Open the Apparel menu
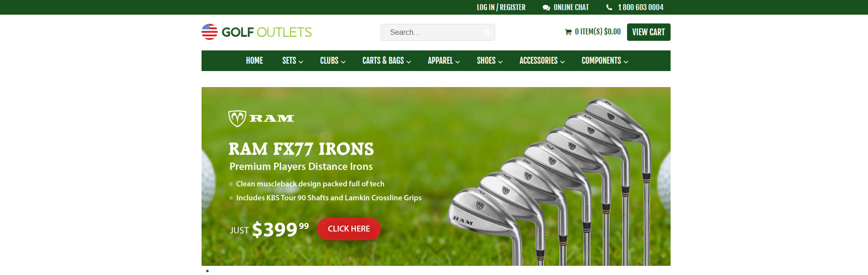The height and width of the screenshot is (275, 868). coord(444,60)
